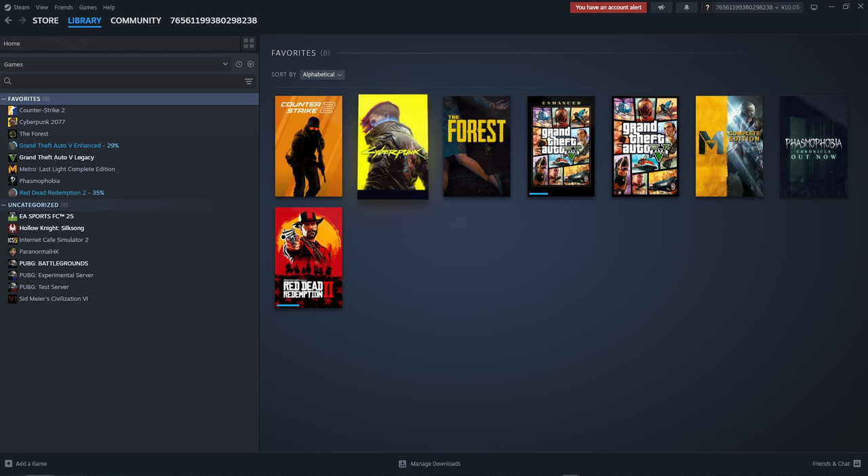Screen dimensions: 868x476
Task: Open Friends & Chat
Action: click(x=836, y=464)
